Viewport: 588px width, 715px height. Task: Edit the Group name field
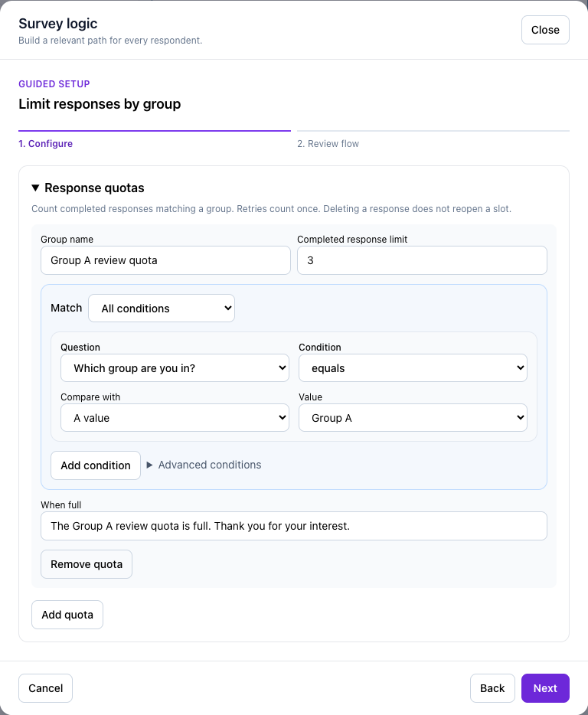(165, 260)
